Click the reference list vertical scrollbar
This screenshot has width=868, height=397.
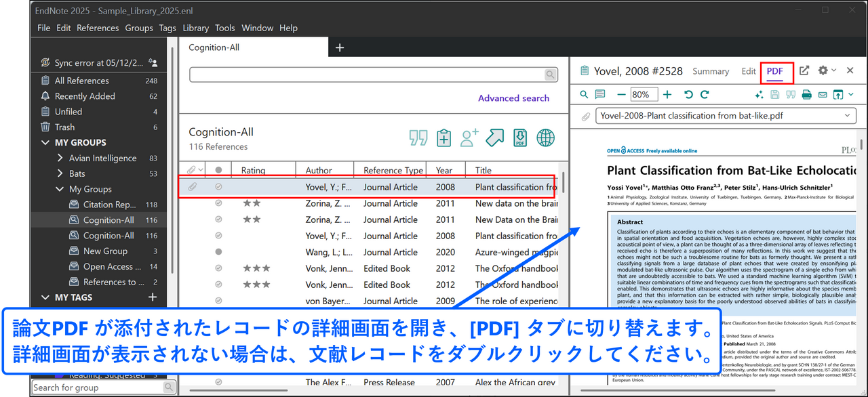tap(562, 182)
